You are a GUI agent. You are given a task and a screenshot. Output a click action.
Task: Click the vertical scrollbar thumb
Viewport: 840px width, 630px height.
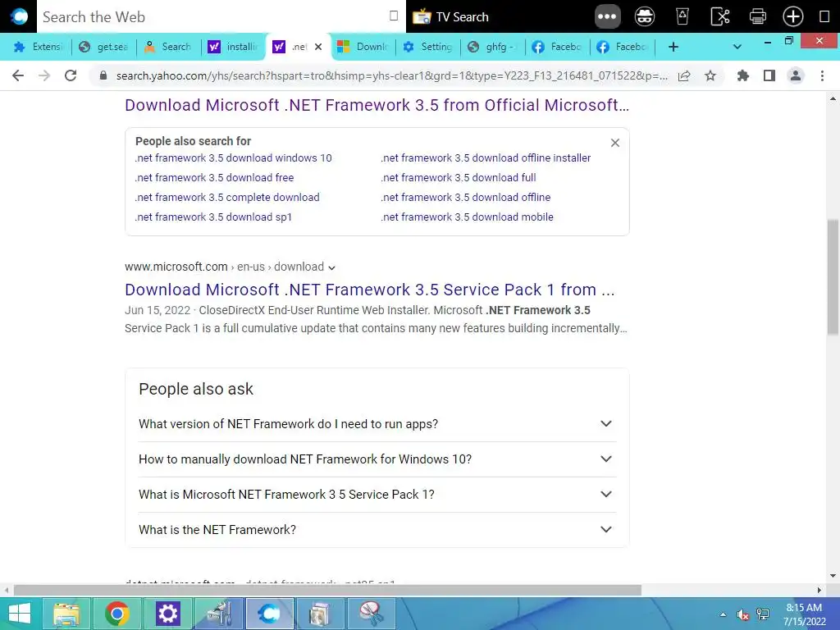pos(833,277)
